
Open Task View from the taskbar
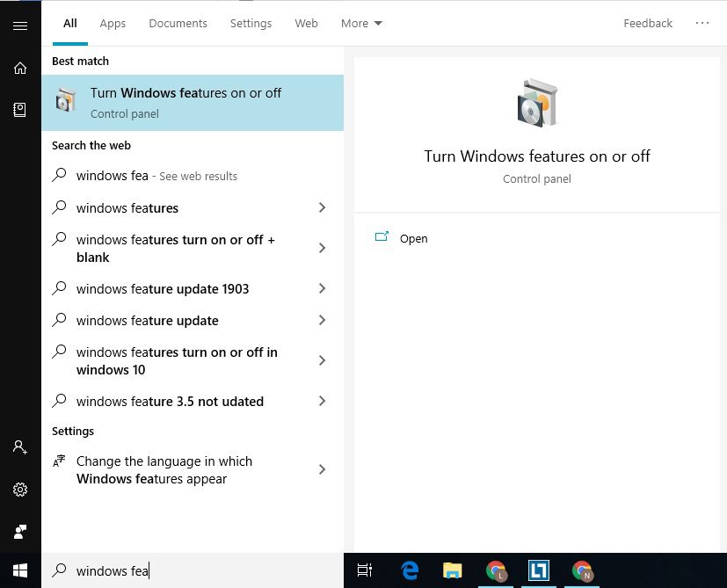coord(364,570)
